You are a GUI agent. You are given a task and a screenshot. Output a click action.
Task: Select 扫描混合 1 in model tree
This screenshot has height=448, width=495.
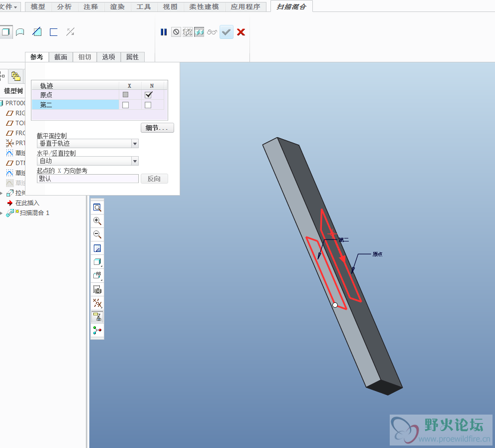click(34, 213)
